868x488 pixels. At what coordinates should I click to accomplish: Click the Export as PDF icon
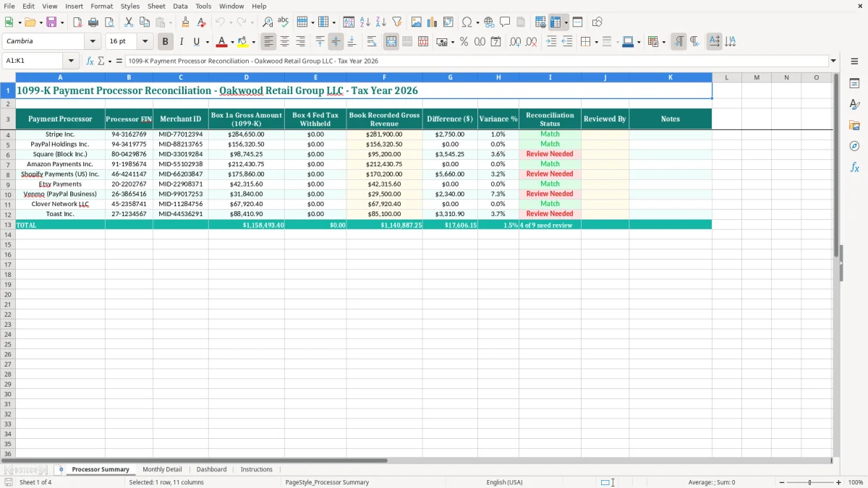[x=77, y=22]
